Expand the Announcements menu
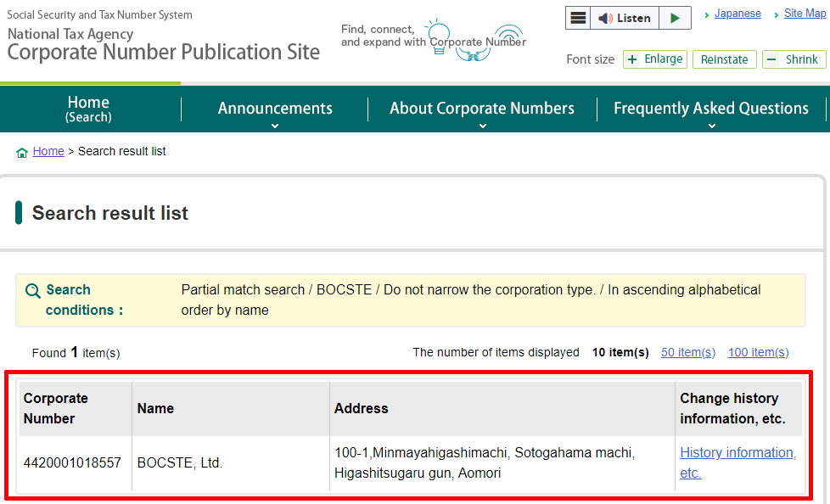This screenshot has width=830, height=504. pos(275,109)
